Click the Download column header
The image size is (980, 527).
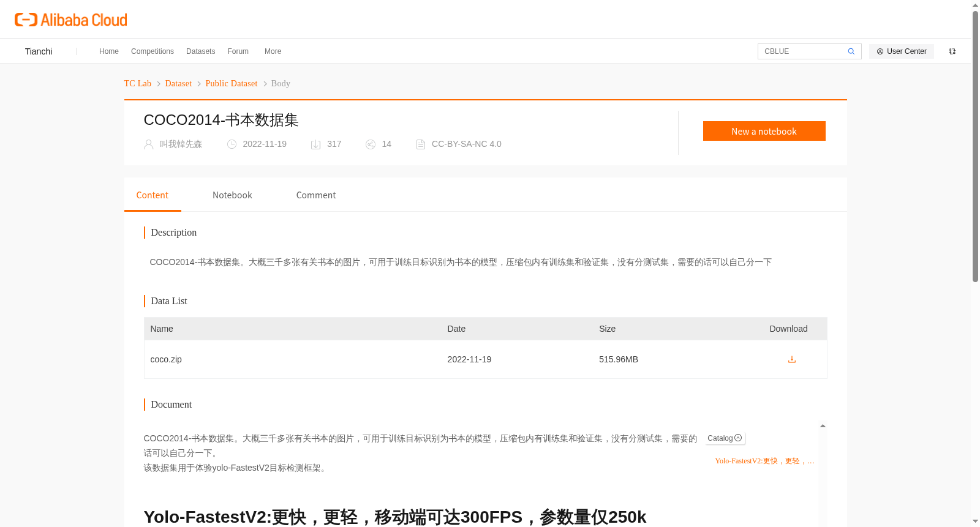pyautogui.click(x=788, y=329)
